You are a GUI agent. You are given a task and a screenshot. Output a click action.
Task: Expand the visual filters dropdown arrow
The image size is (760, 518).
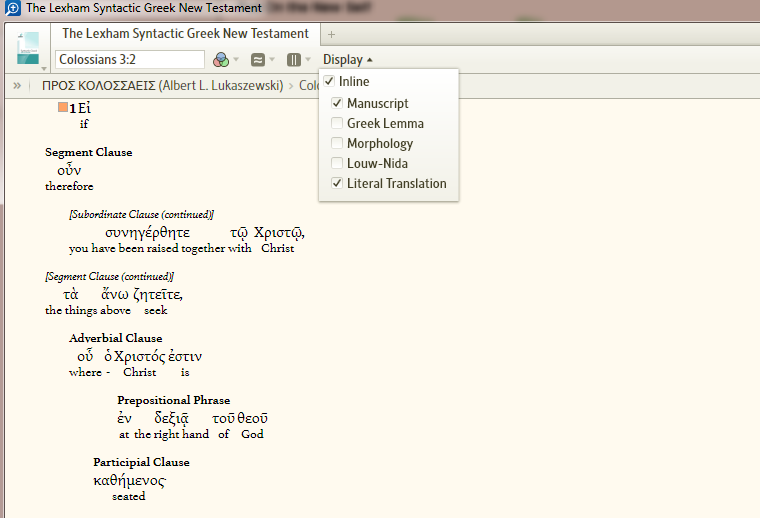237,60
